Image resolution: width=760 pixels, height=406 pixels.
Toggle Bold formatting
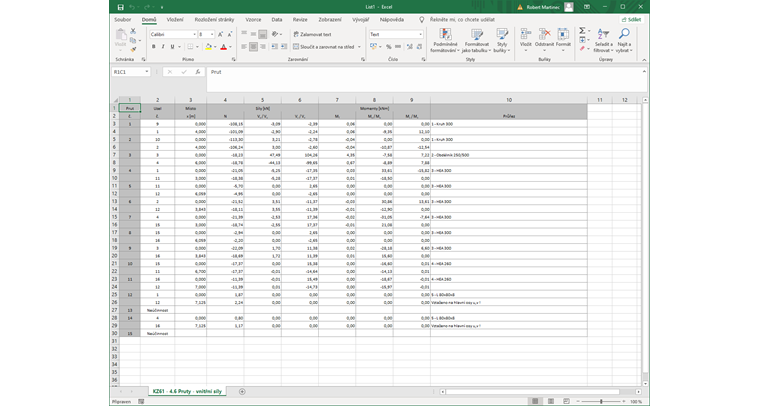click(154, 47)
